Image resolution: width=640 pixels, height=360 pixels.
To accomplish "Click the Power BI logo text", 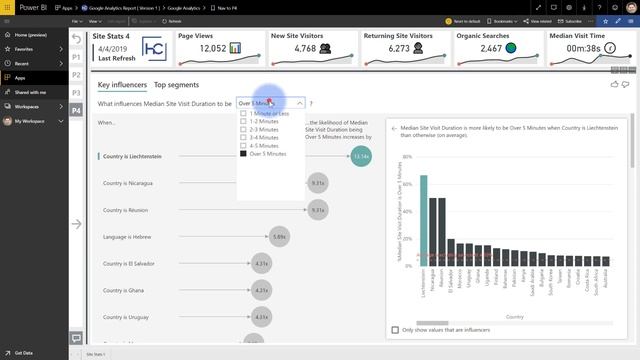I will point(33,7).
